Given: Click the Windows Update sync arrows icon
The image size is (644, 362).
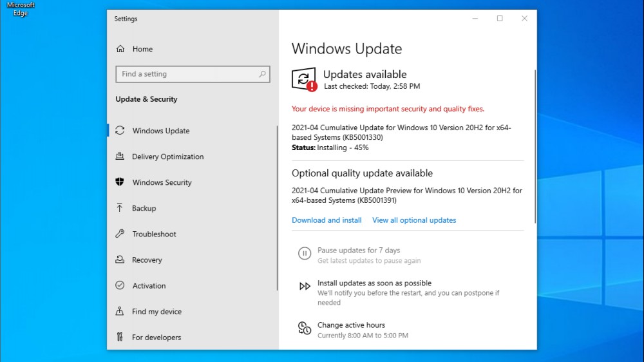Looking at the screenshot, I should pos(120,131).
